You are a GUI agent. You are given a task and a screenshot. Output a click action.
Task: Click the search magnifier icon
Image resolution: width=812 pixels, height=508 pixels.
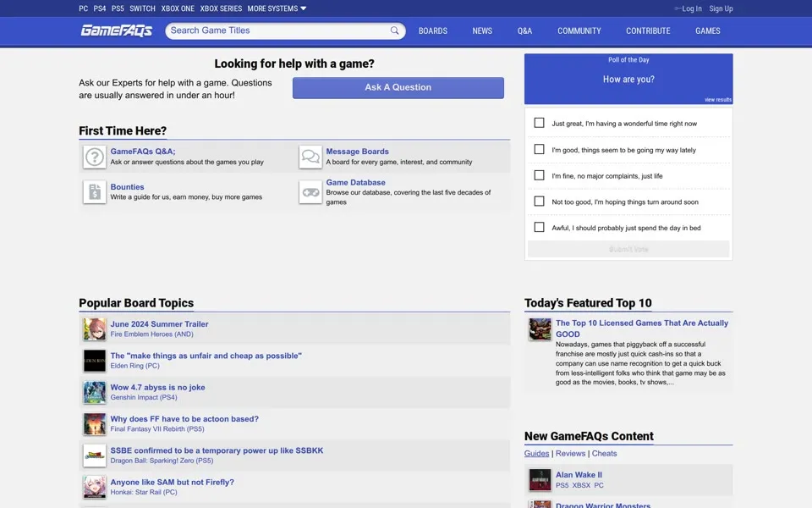click(x=395, y=30)
